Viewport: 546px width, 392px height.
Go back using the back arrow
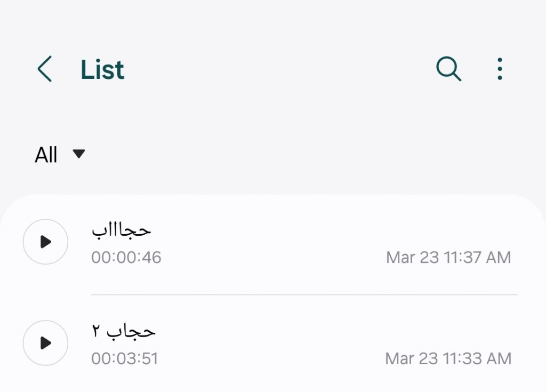(x=45, y=70)
